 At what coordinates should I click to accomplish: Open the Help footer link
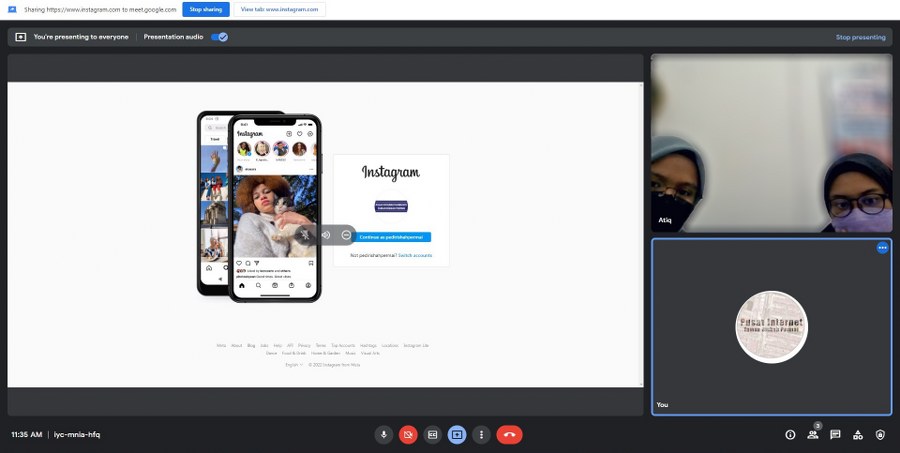point(278,346)
